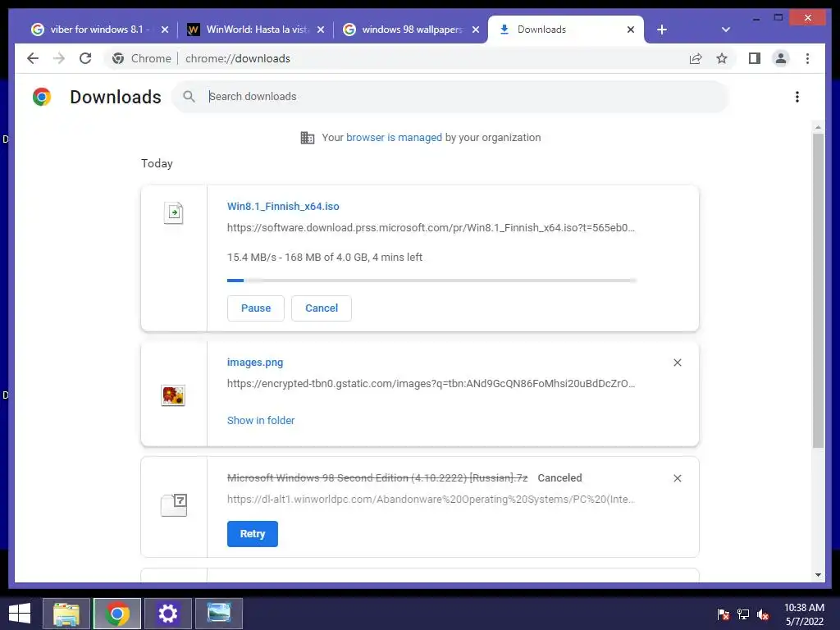Open the Downloads page more-actions menu

point(797,97)
